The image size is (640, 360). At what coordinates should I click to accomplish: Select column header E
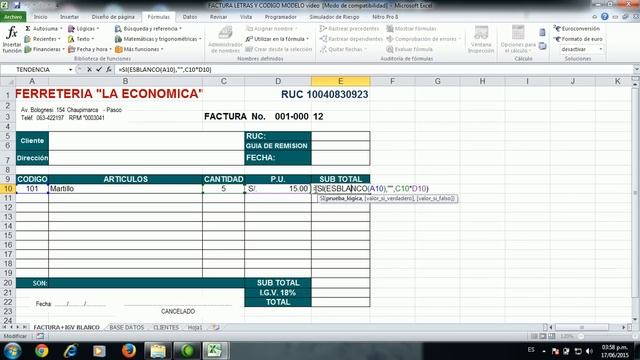pyautogui.click(x=340, y=81)
